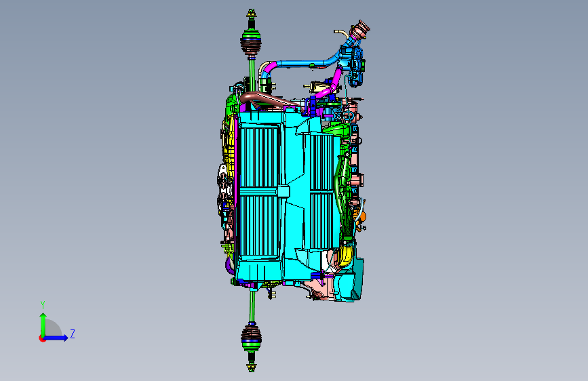Select the bottom drive shaft CV joint boot
The height and width of the screenshot is (381, 588).
click(x=251, y=332)
